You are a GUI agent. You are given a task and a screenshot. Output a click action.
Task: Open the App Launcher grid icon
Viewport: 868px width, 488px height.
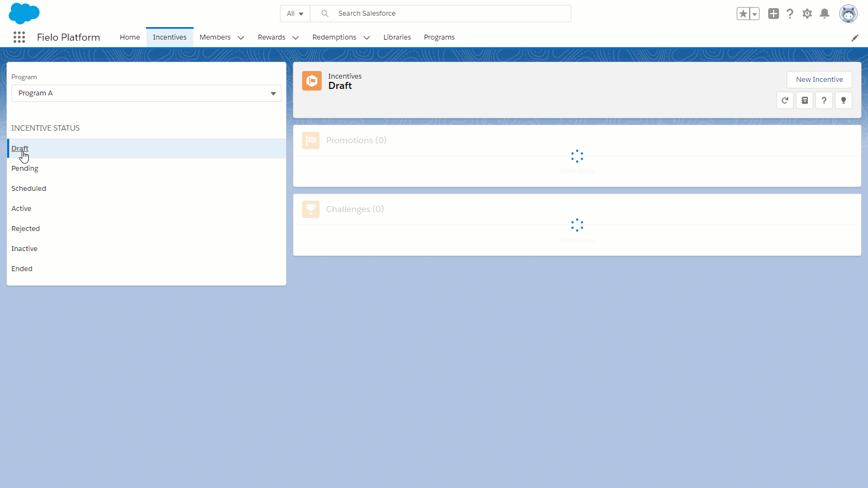coord(19,37)
